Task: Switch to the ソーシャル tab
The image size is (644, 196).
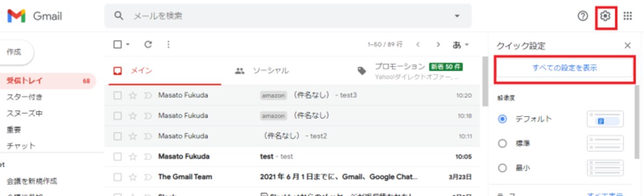Action: pyautogui.click(x=261, y=70)
